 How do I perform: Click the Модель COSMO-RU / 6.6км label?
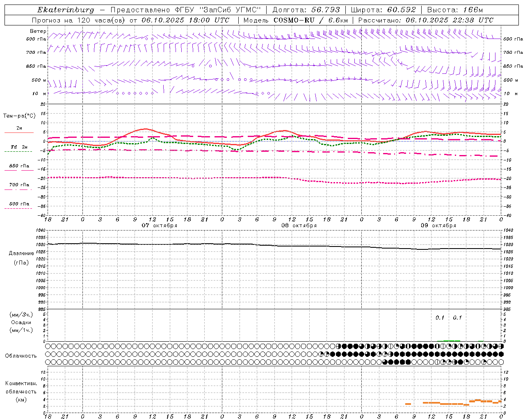(x=295, y=20)
